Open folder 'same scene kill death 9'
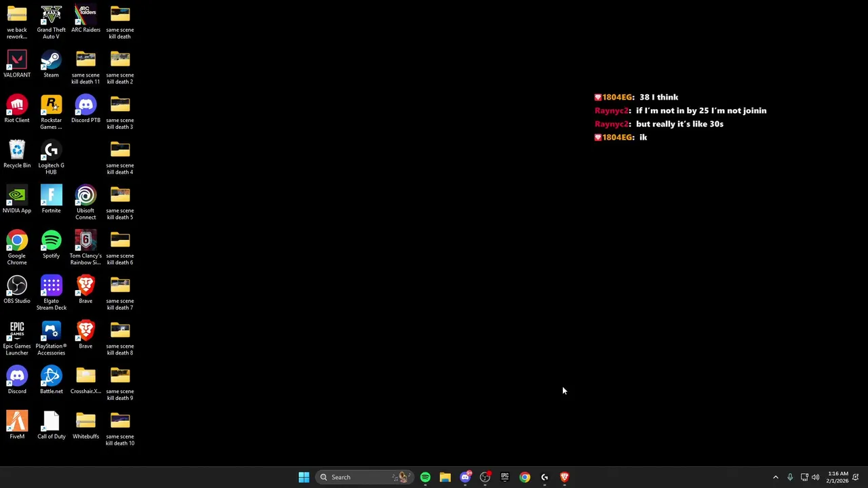The width and height of the screenshot is (868, 488). 120,384
